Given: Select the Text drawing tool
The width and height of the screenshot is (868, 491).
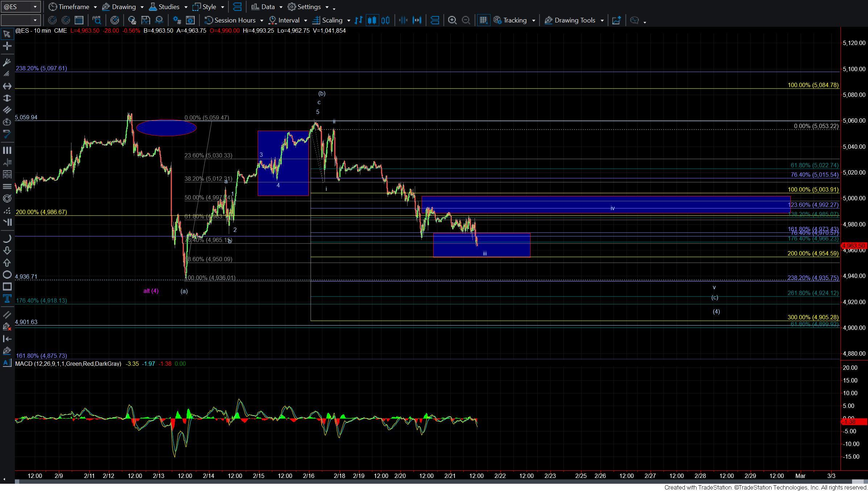Looking at the screenshot, I should click(x=7, y=299).
